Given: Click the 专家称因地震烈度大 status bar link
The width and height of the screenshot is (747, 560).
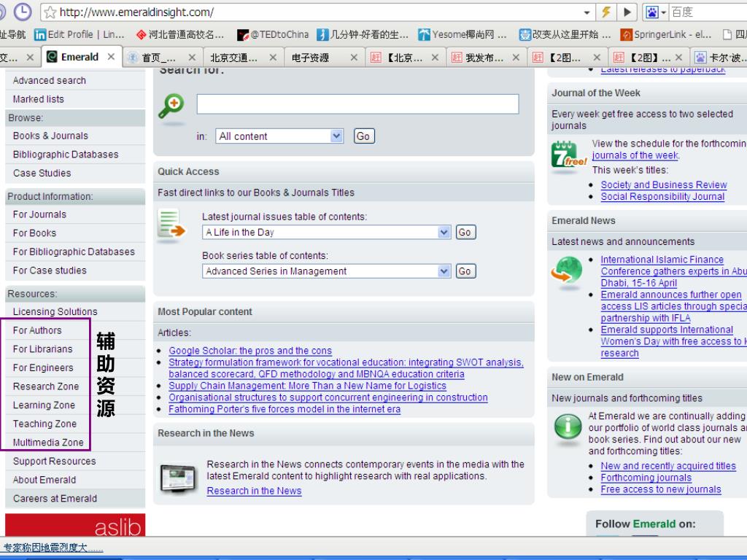Looking at the screenshot, I should coord(53,548).
